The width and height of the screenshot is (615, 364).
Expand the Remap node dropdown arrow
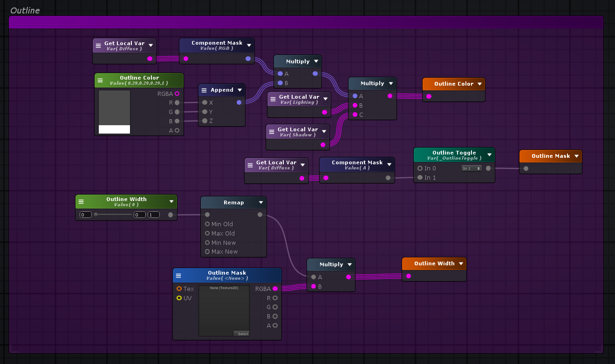click(261, 202)
